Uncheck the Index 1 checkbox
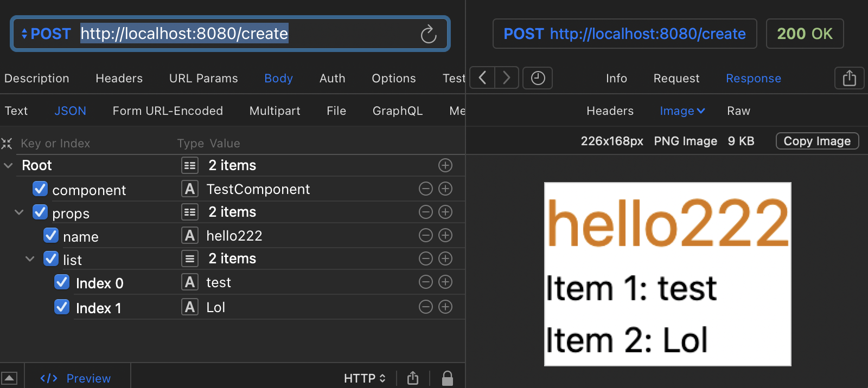 coord(62,307)
